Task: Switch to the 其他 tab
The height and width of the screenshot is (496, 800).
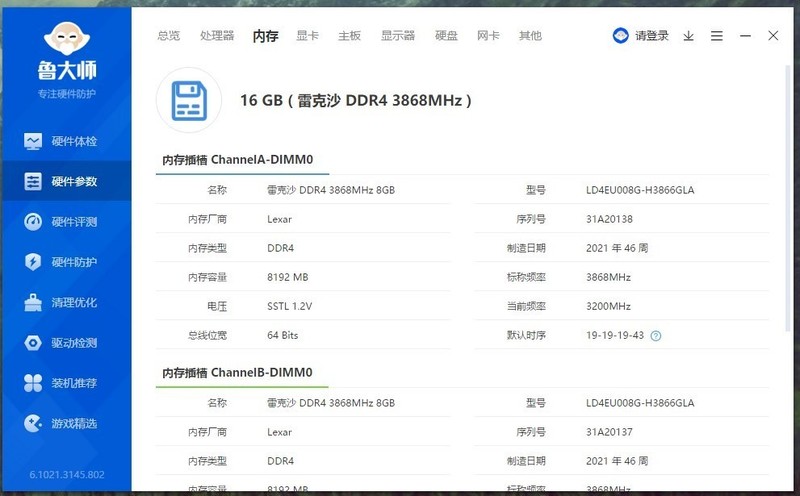Action: tap(530, 36)
